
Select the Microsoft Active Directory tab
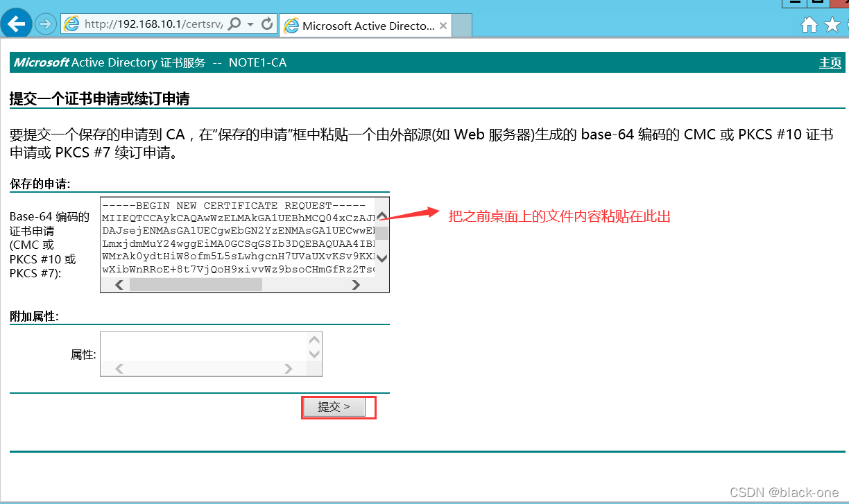tap(366, 26)
